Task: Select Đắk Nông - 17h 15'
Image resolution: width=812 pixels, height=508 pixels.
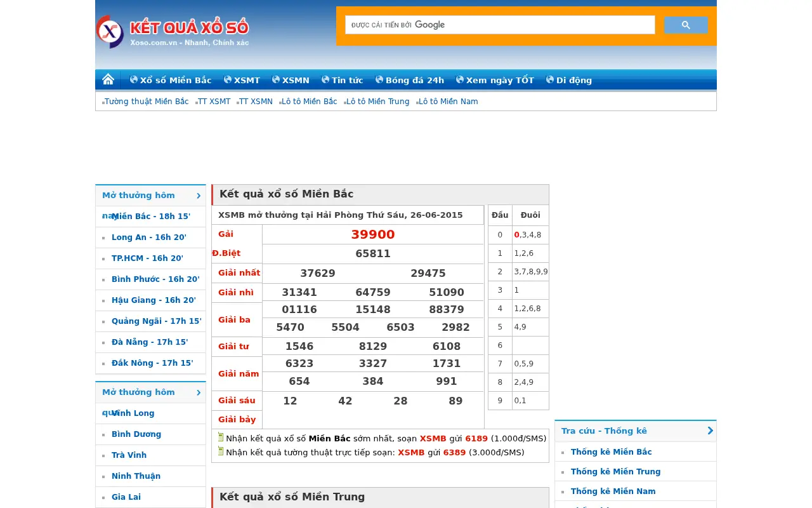Action: pyautogui.click(x=152, y=363)
